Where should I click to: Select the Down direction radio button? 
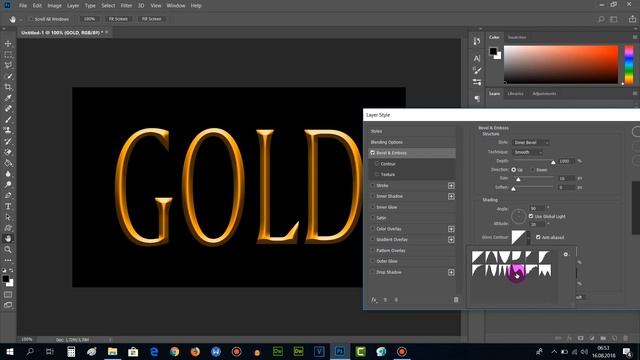(532, 170)
